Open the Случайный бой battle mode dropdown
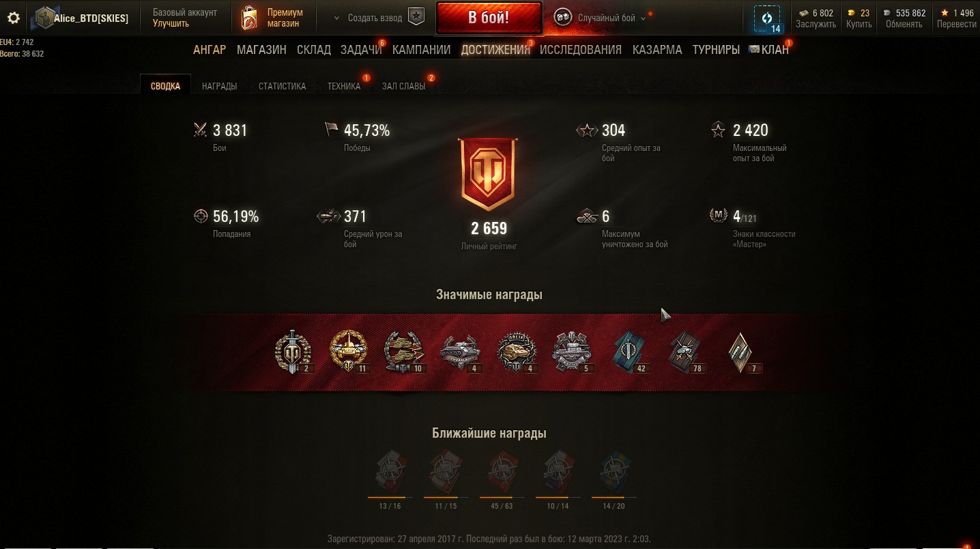Image resolution: width=980 pixels, height=549 pixels. point(601,18)
